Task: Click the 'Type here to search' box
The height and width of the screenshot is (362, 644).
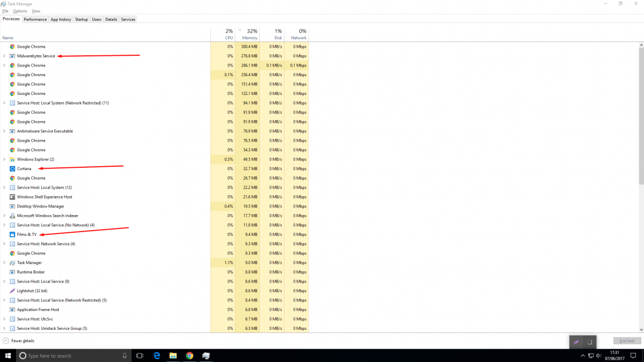Action: click(x=74, y=356)
